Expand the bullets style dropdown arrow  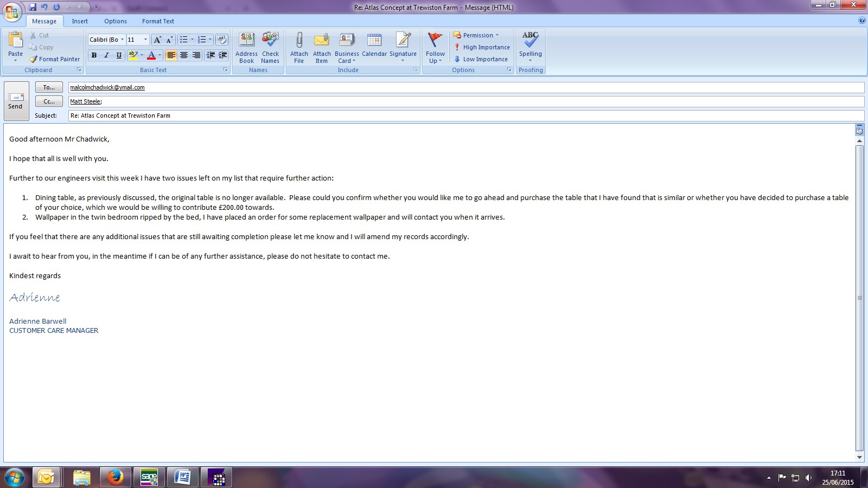coord(192,40)
